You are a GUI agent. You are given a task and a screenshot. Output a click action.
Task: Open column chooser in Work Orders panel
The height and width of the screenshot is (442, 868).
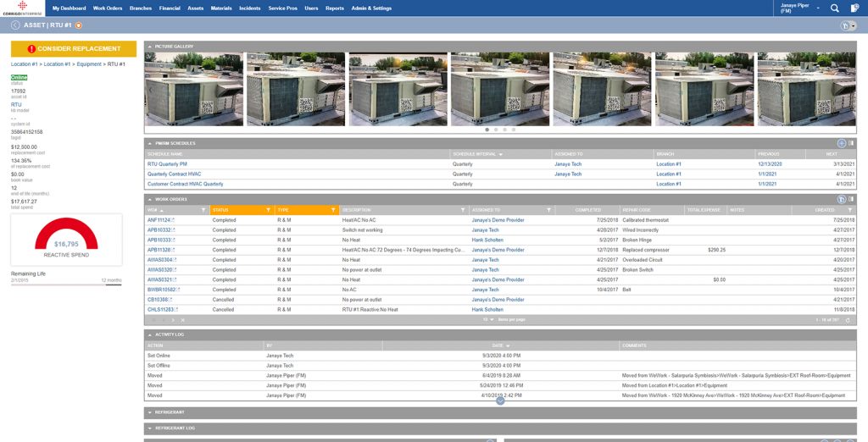click(x=851, y=199)
